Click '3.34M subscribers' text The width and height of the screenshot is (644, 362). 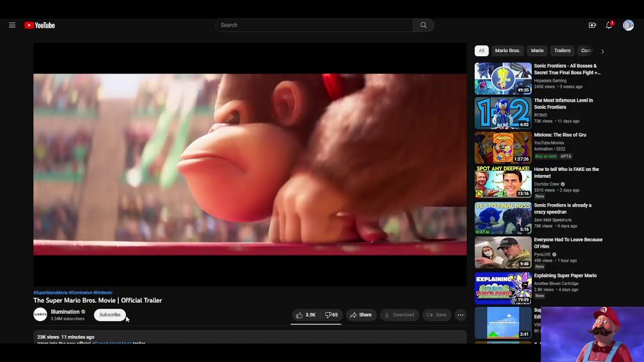point(67,319)
